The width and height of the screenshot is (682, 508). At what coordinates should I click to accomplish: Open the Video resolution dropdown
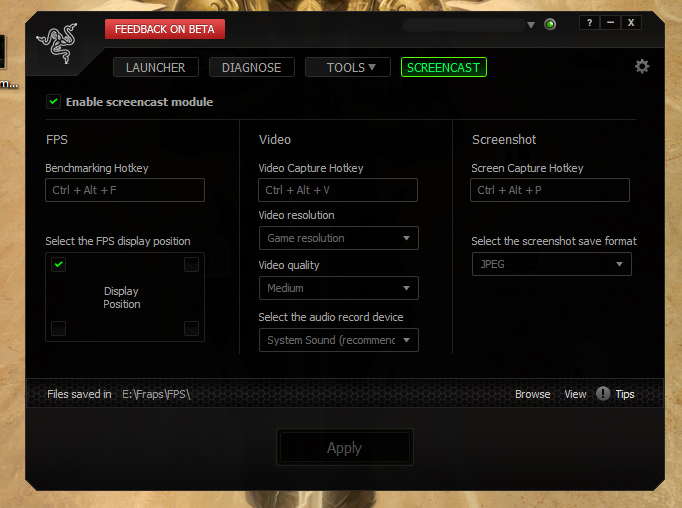pyautogui.click(x=338, y=238)
